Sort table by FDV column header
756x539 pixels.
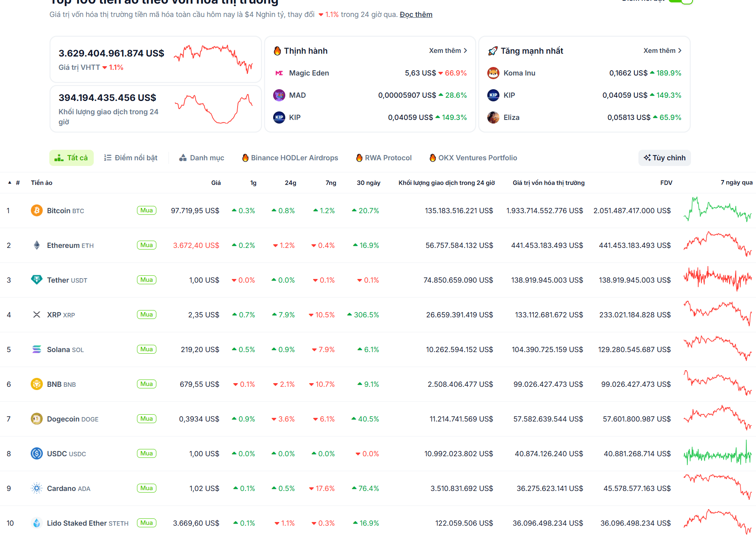(x=666, y=183)
